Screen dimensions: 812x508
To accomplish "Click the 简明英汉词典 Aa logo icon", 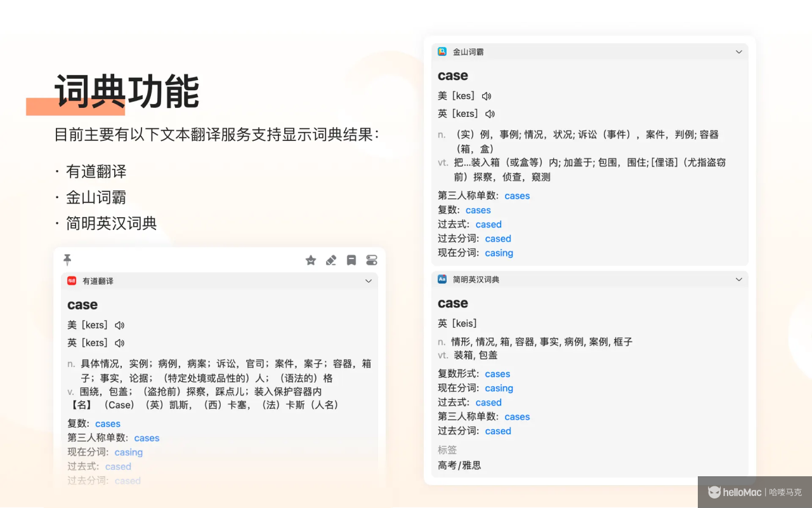I will [x=442, y=279].
